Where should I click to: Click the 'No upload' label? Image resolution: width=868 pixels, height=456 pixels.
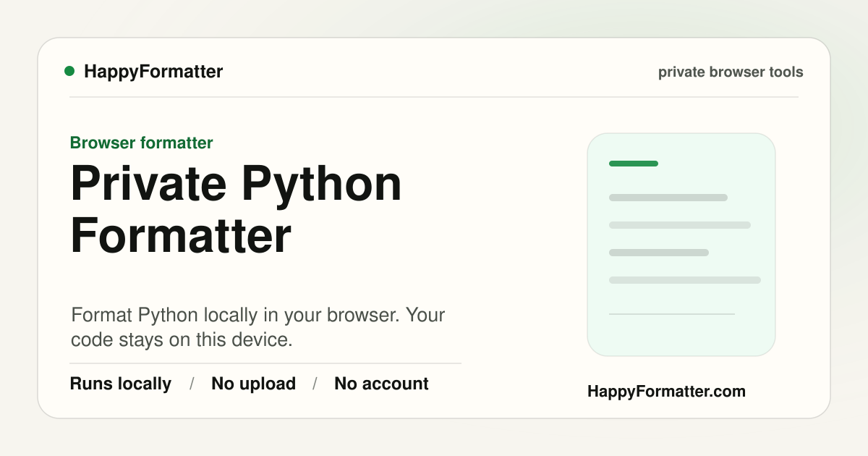pos(253,384)
